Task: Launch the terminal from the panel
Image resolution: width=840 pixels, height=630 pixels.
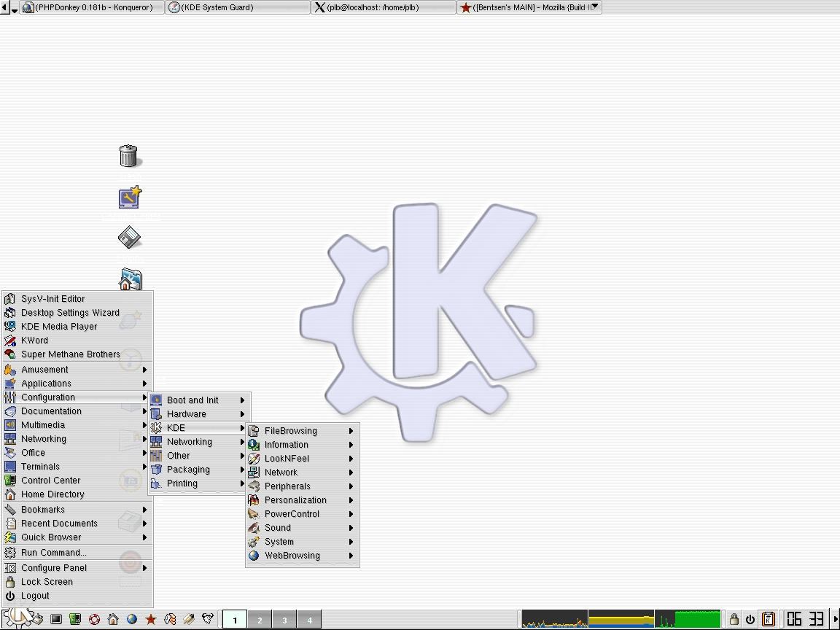Action: tap(56, 619)
